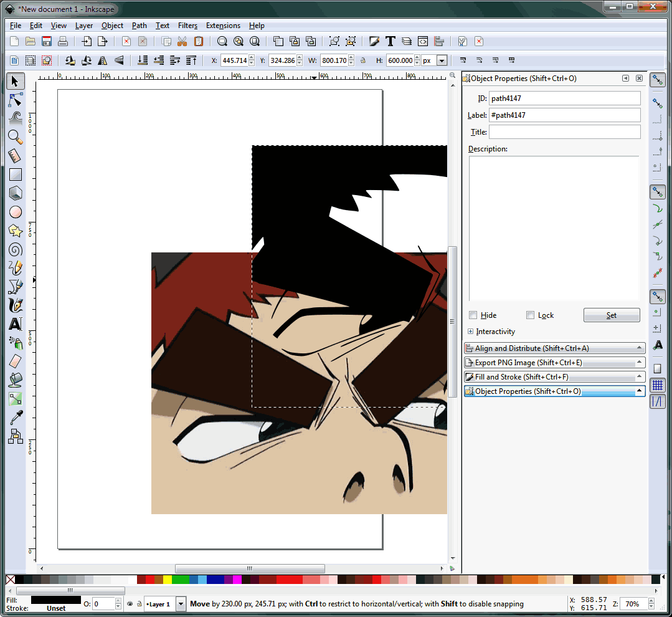Screen dimensions: 672x617
Task: Select the Node editing tool
Action: (15, 100)
